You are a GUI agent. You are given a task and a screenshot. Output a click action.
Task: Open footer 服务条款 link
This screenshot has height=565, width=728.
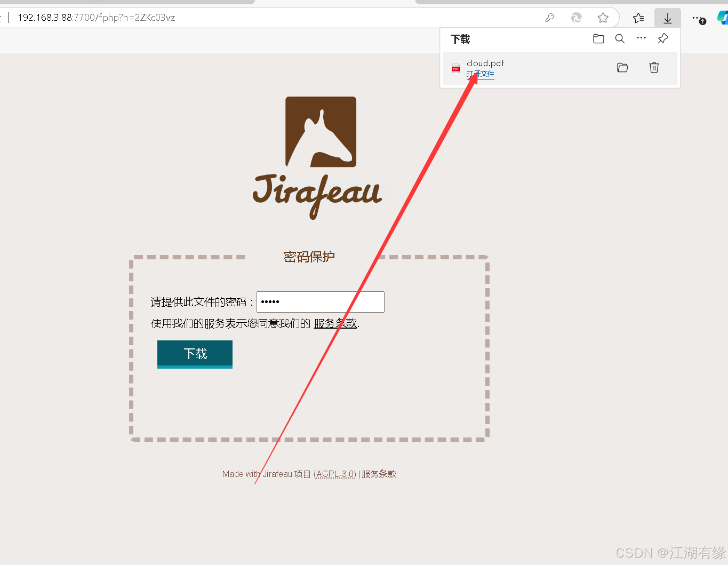click(379, 474)
